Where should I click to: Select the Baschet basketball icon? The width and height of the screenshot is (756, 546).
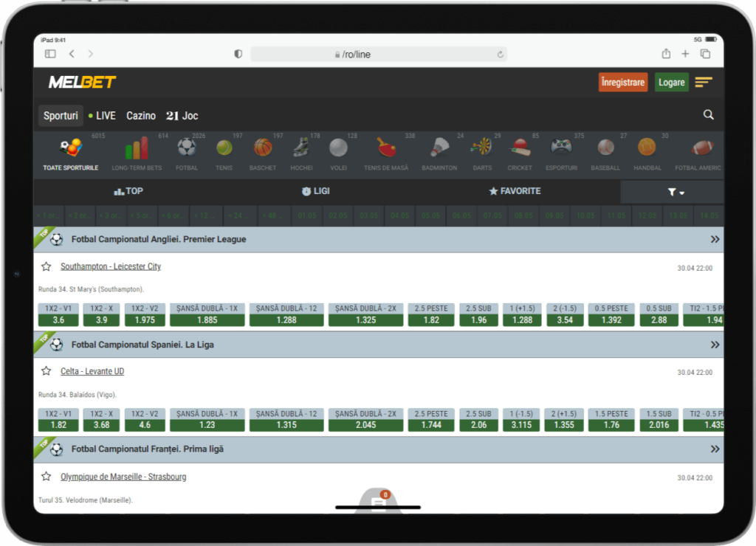[263, 148]
